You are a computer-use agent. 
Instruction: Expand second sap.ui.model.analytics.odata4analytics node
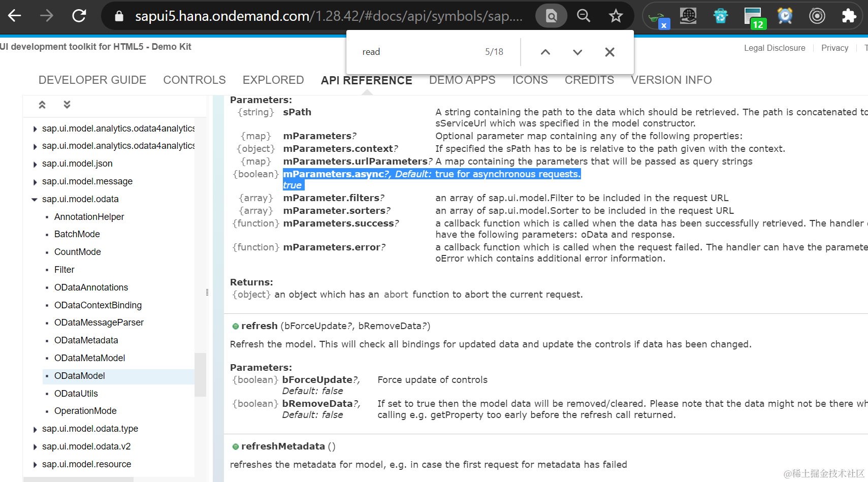tap(35, 146)
